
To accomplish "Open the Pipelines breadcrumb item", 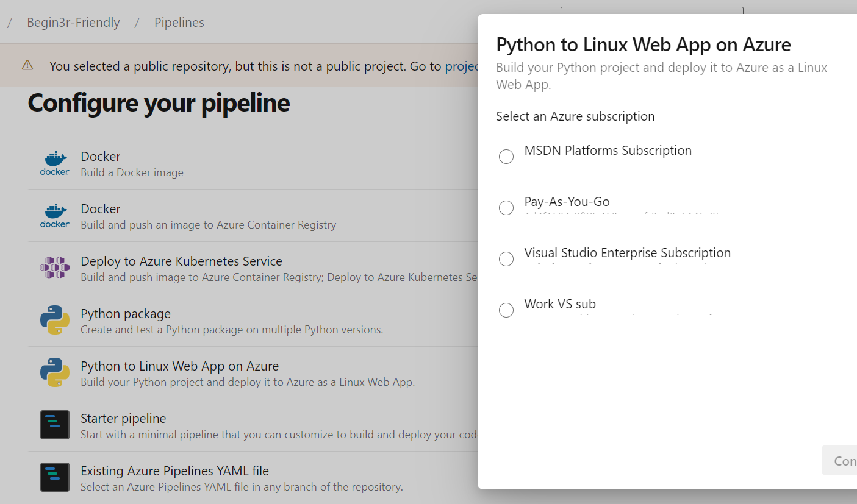I will tap(179, 23).
